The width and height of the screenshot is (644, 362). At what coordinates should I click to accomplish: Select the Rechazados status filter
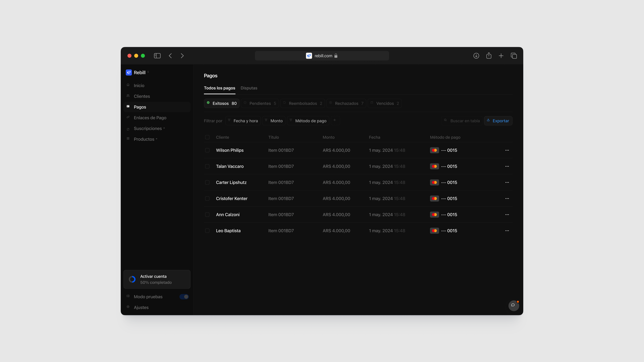[x=346, y=103]
